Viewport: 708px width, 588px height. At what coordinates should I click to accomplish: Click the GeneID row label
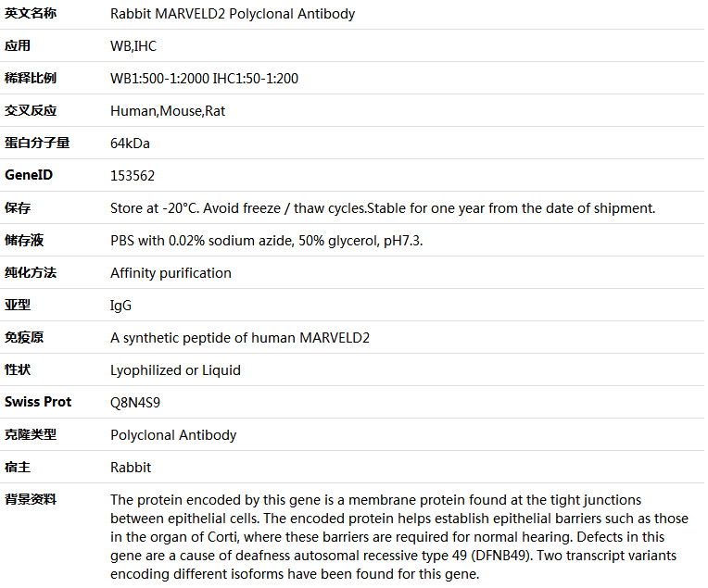coord(29,175)
